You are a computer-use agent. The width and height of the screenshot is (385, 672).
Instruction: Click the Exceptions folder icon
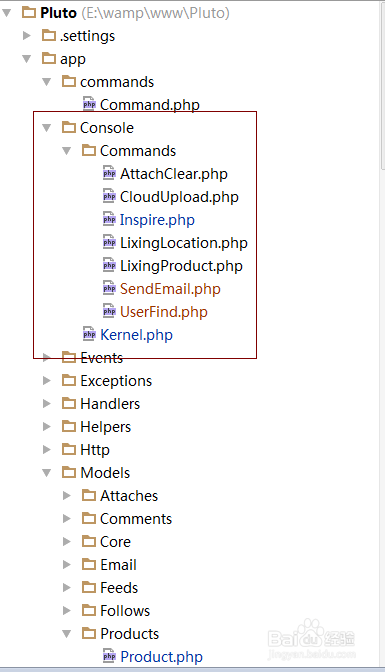(69, 380)
